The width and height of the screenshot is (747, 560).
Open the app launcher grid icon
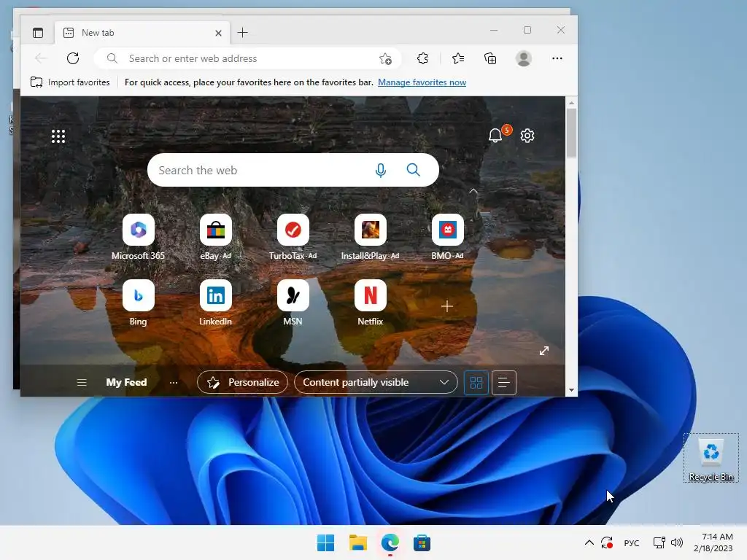(58, 136)
